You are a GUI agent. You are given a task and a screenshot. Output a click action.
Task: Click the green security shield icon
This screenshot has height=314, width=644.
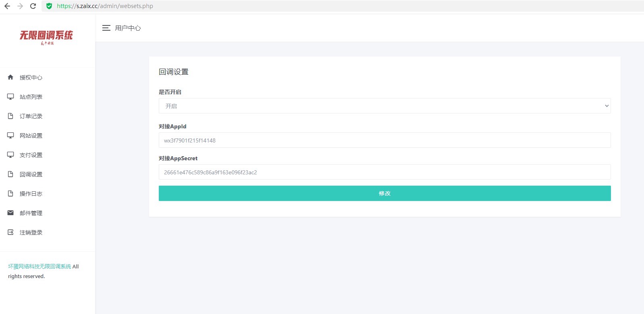pyautogui.click(x=49, y=6)
